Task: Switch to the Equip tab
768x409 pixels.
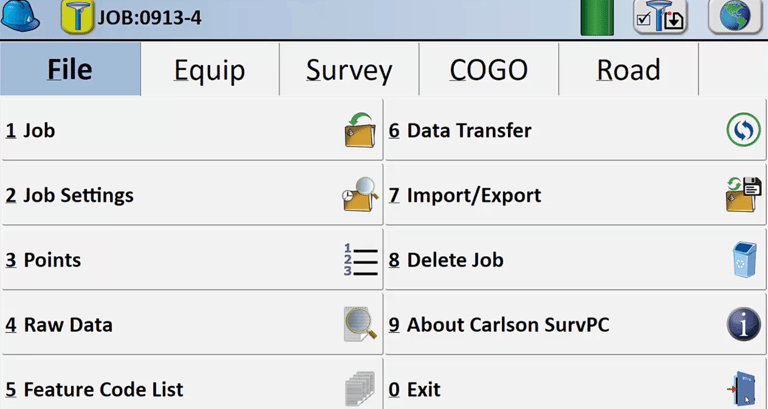Action: (x=210, y=70)
